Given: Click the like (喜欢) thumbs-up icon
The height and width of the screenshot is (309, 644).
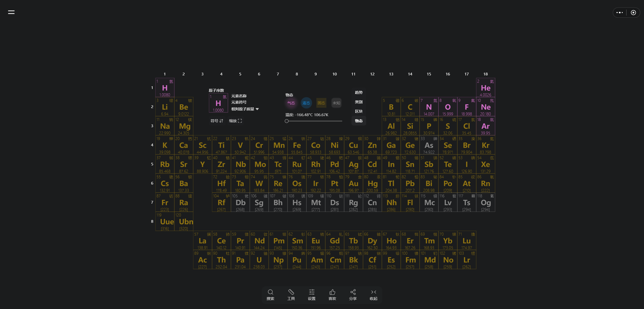Looking at the screenshot, I should [x=332, y=292].
